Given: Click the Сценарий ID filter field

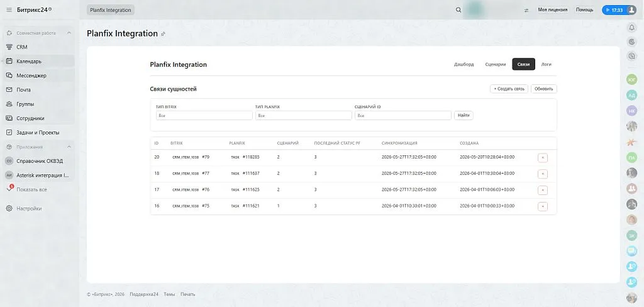Looking at the screenshot, I should click(x=403, y=116).
